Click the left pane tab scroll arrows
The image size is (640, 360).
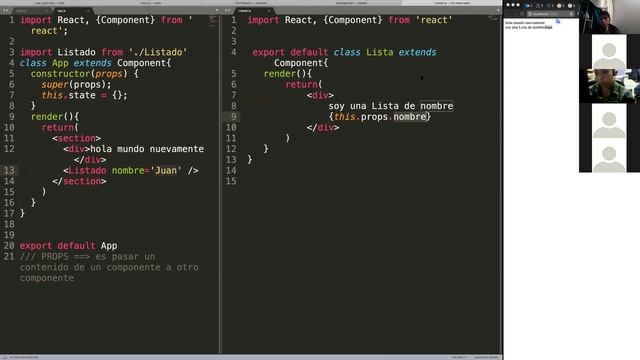5,10
